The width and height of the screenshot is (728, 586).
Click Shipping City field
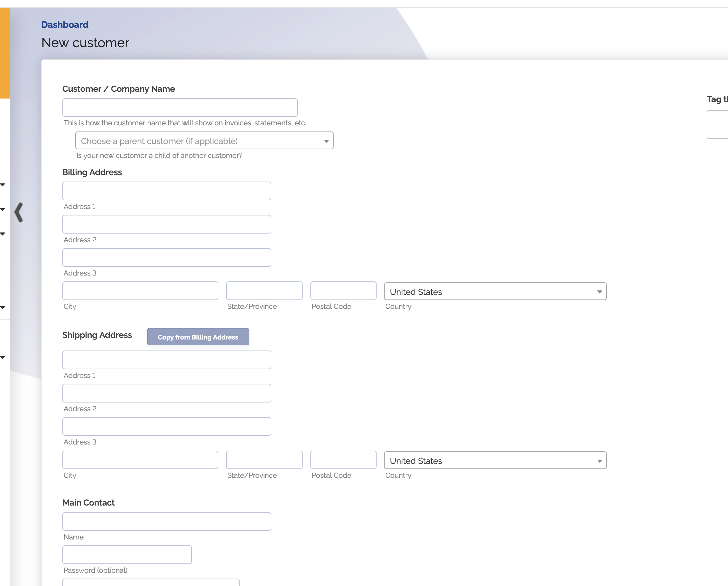140,460
